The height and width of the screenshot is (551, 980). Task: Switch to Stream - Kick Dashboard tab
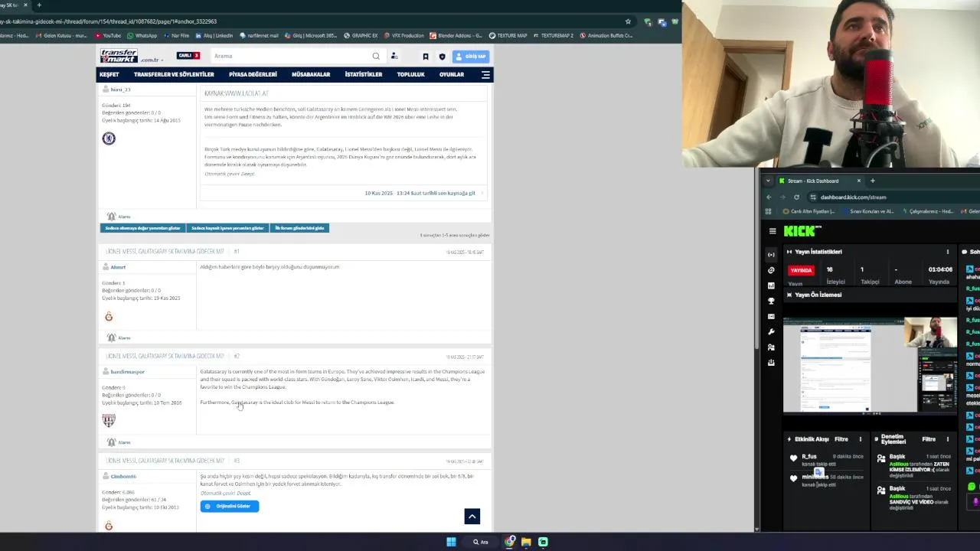818,181
